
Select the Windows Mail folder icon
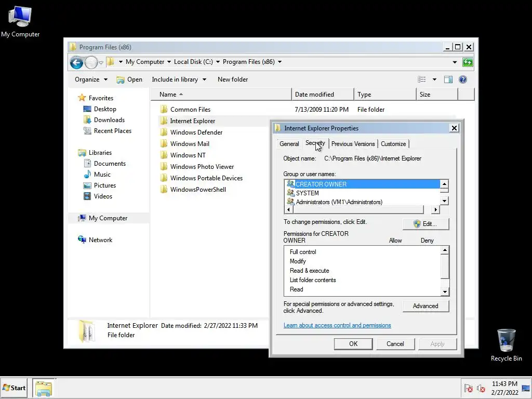point(164,143)
